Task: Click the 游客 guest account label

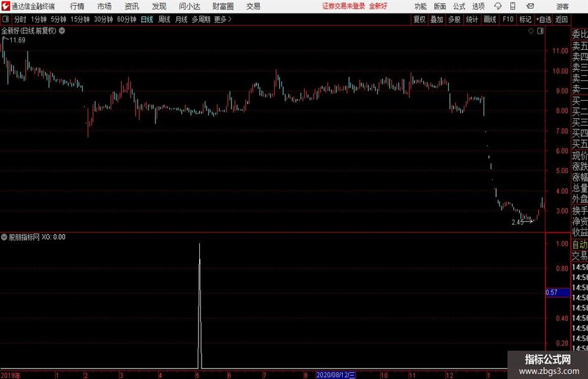Action: (562, 6)
